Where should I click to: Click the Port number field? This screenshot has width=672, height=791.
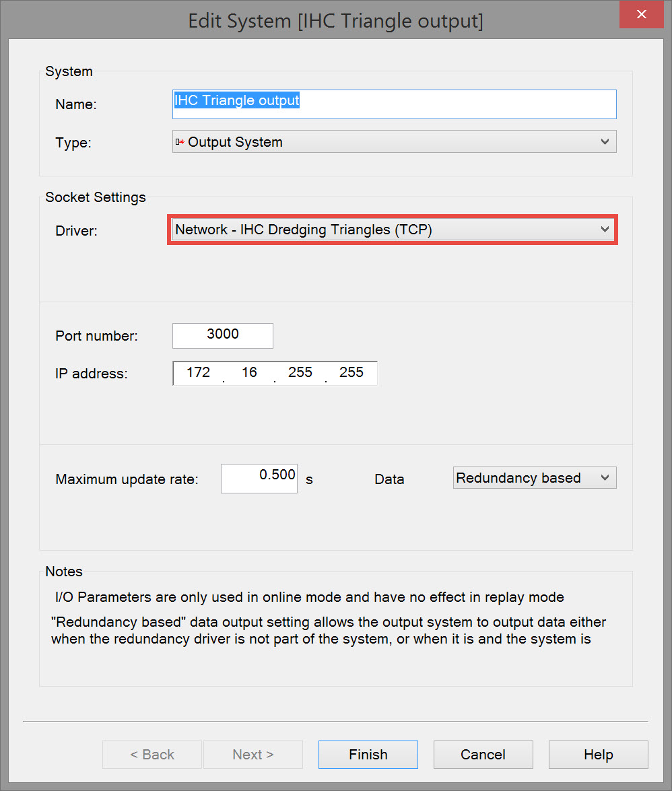(222, 335)
